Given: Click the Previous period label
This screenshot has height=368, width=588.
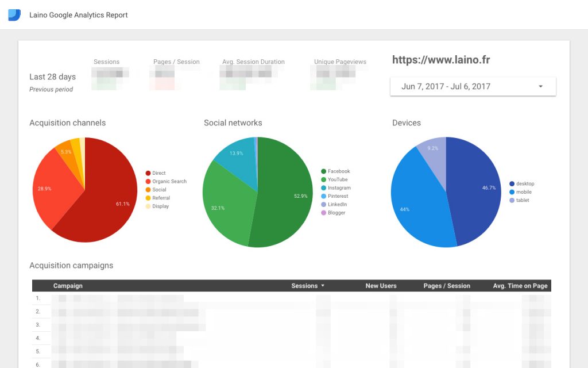Looking at the screenshot, I should tap(51, 89).
